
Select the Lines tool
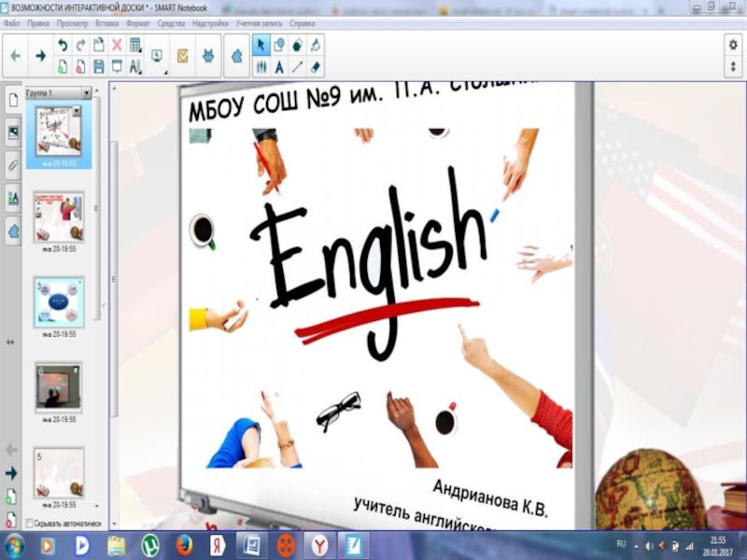point(297,66)
